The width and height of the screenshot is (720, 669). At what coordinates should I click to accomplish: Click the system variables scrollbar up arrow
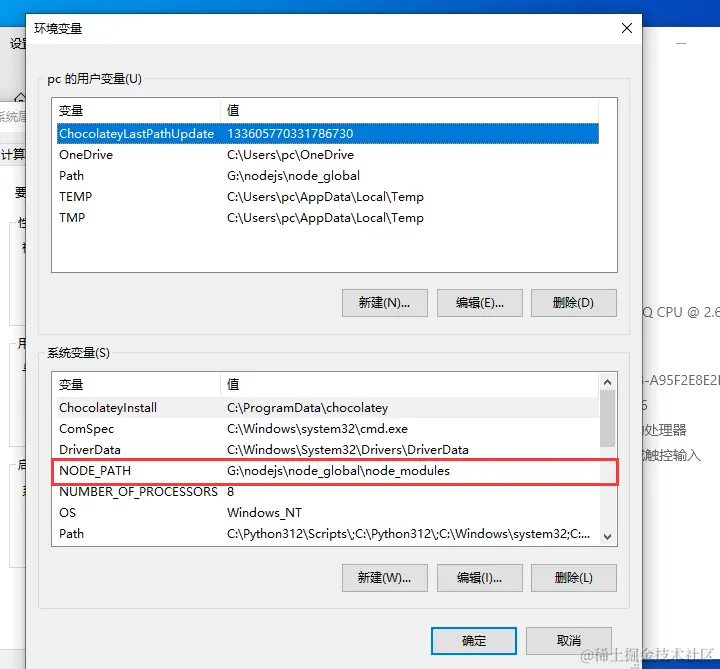click(608, 382)
